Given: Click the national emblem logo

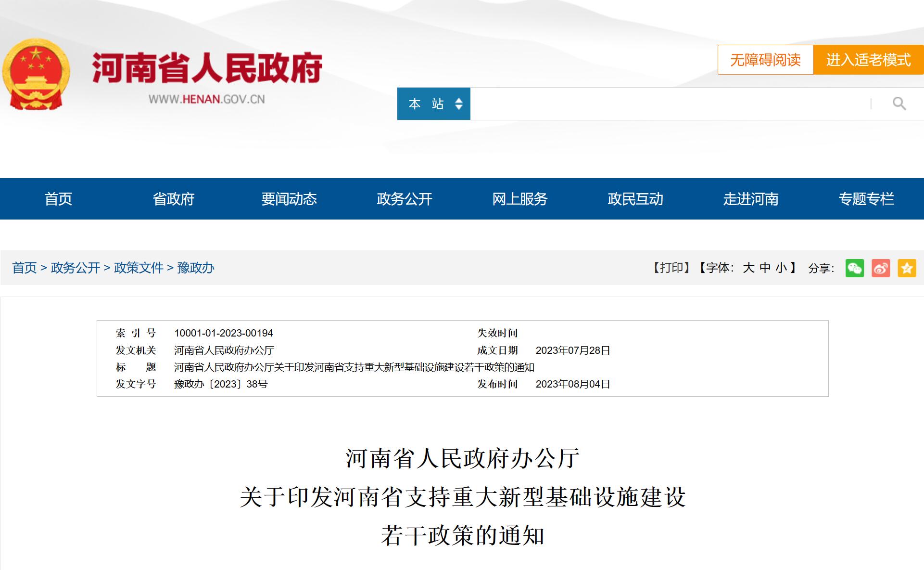Looking at the screenshot, I should click(x=36, y=75).
